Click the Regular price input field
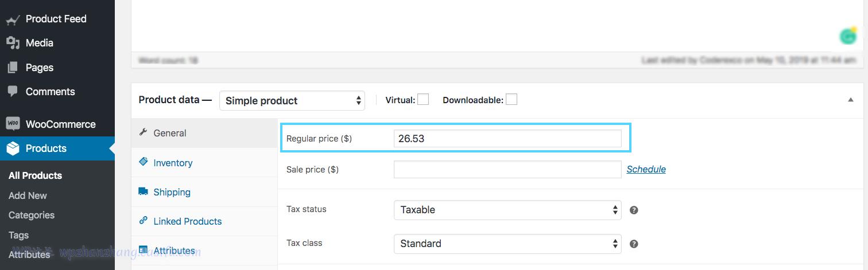The height and width of the screenshot is (270, 868). coord(507,138)
